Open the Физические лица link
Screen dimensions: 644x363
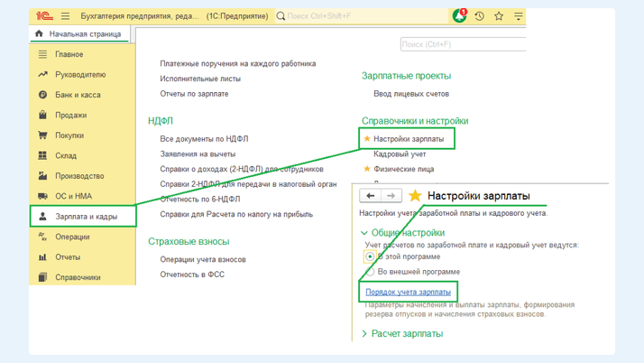404,169
